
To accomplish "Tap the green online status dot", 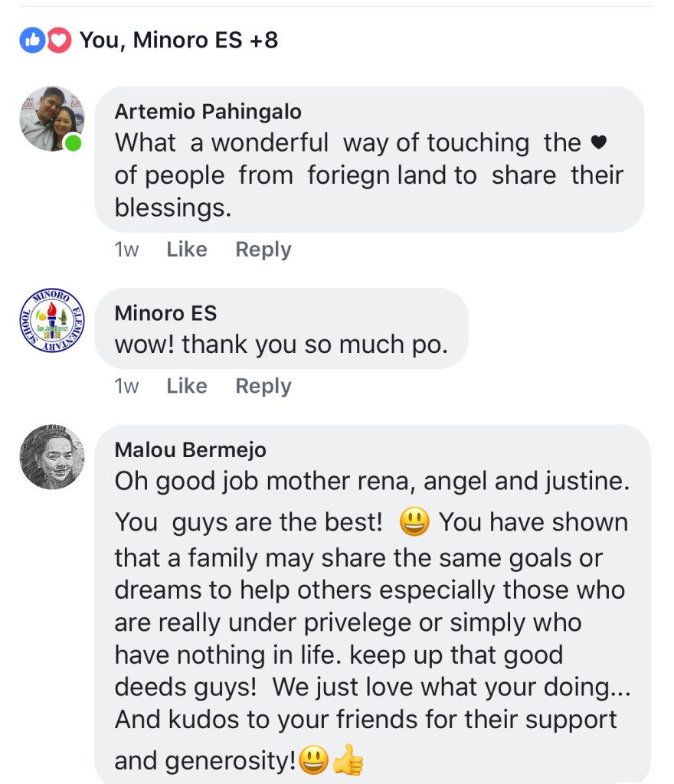I will point(74,143).
